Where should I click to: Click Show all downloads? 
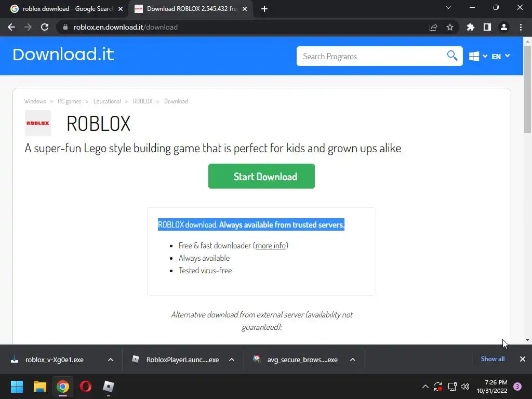pyautogui.click(x=493, y=359)
